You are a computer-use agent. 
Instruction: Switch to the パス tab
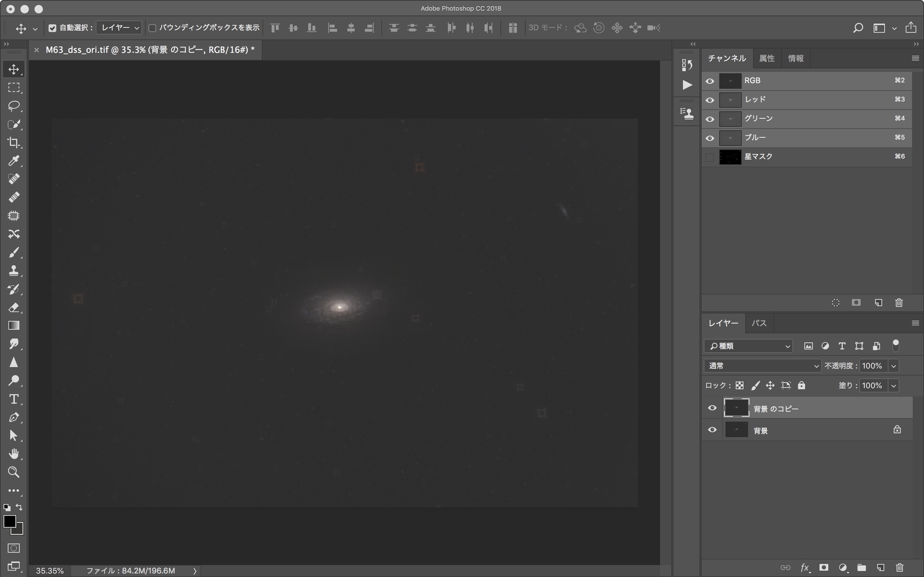[x=759, y=323]
